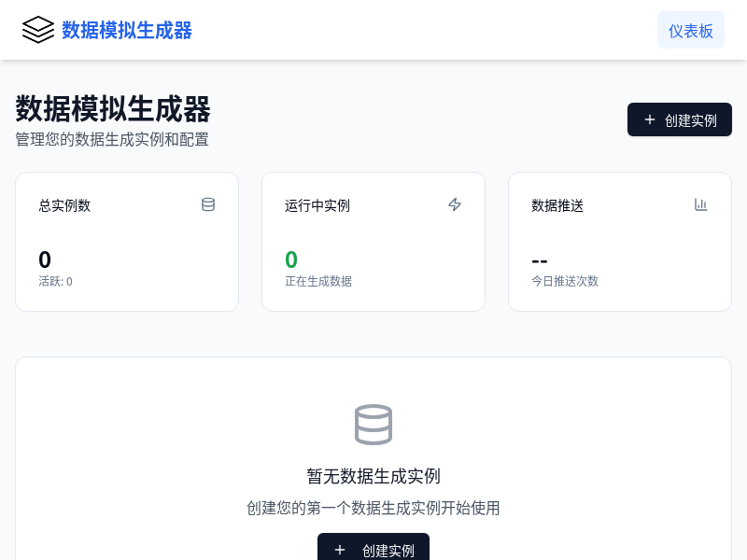Click the bar chart icon in 数据推送 card

tap(701, 204)
